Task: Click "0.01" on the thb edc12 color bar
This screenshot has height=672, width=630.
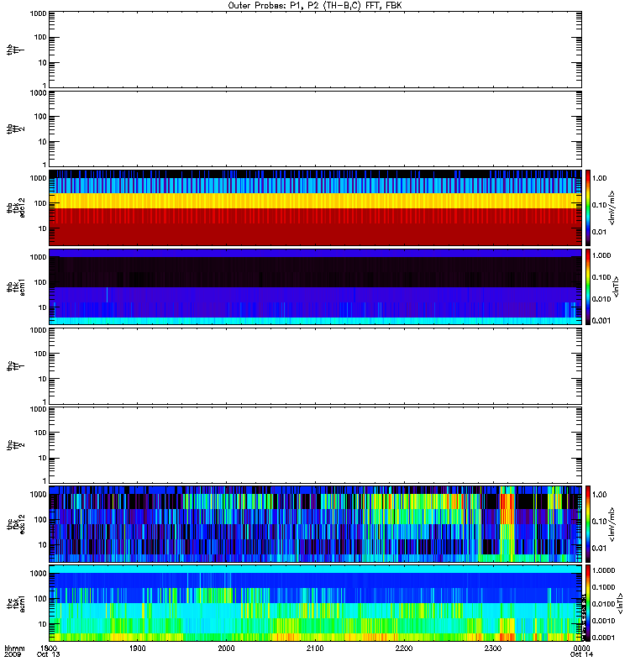Action: point(600,232)
